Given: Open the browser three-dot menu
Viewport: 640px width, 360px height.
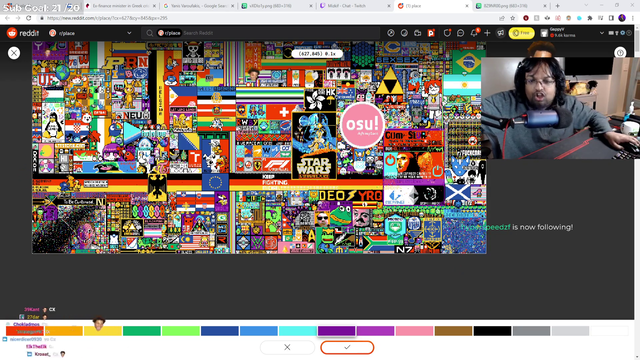Looking at the screenshot, I should pos(632,18).
